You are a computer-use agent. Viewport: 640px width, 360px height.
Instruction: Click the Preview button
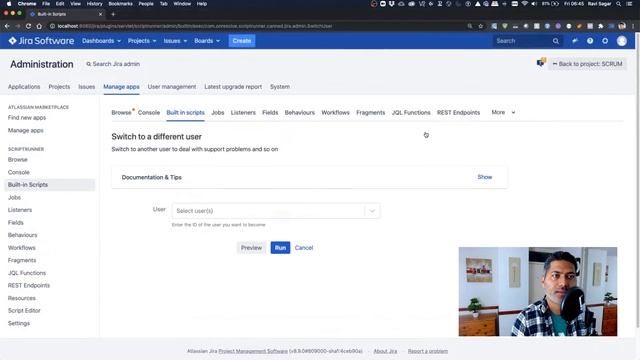click(x=251, y=248)
